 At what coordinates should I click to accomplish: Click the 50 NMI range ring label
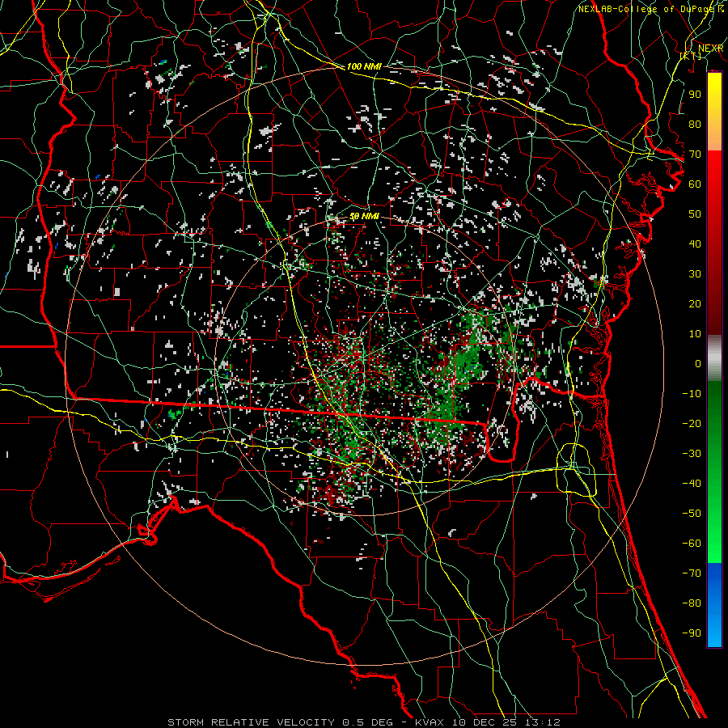pos(364,216)
